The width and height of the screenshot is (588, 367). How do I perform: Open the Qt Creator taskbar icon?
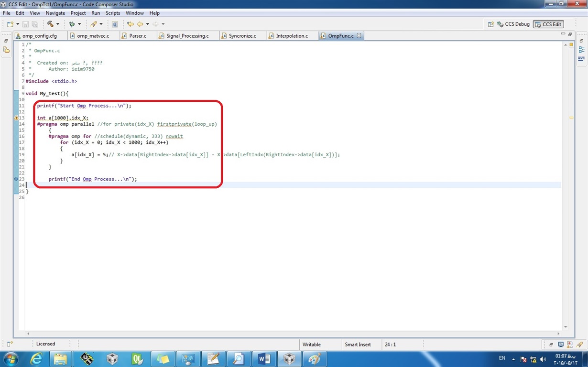(x=138, y=358)
